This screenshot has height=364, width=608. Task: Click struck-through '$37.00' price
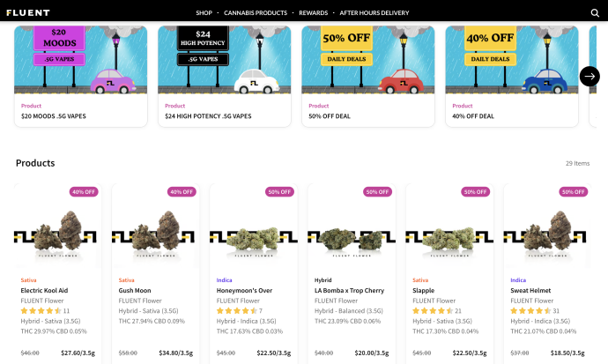(x=520, y=353)
